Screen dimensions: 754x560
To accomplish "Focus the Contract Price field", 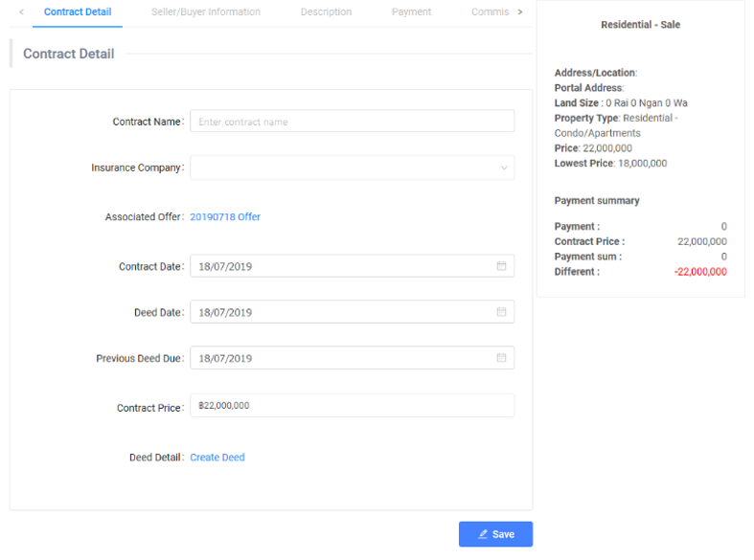I will point(352,406).
